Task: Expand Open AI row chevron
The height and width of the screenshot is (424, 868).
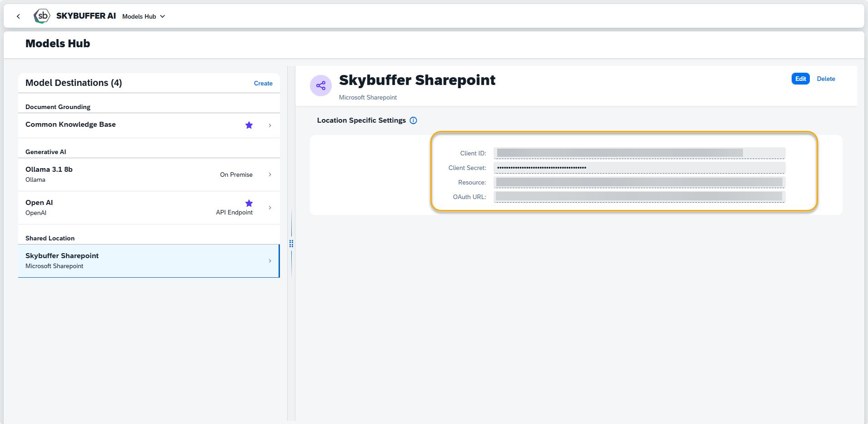Action: [270, 208]
